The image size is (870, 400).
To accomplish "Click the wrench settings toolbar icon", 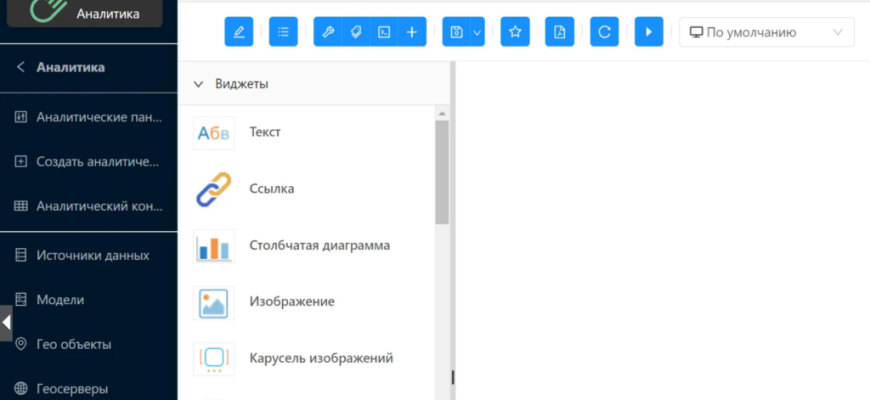I will pos(328,32).
